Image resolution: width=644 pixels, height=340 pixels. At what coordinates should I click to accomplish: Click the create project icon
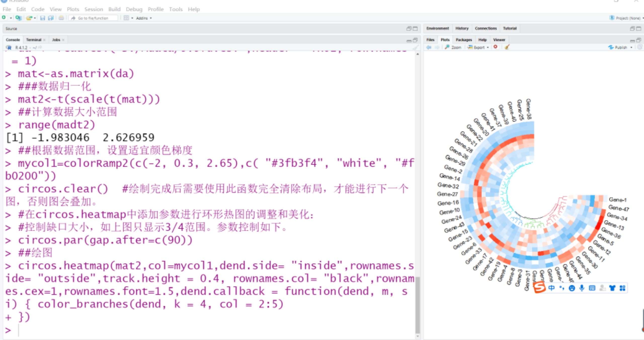[x=18, y=18]
